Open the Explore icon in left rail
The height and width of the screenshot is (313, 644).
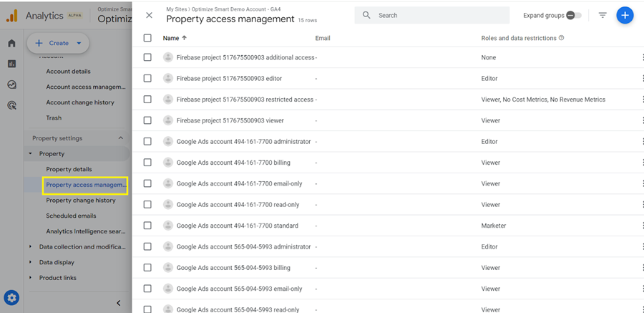pyautogui.click(x=11, y=85)
